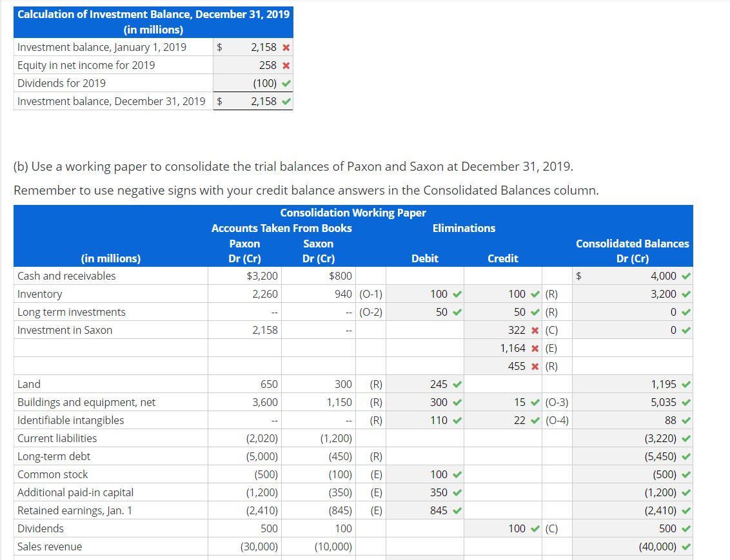Edit the credit field showing 1,164
The image size is (730, 560).
[x=503, y=349]
